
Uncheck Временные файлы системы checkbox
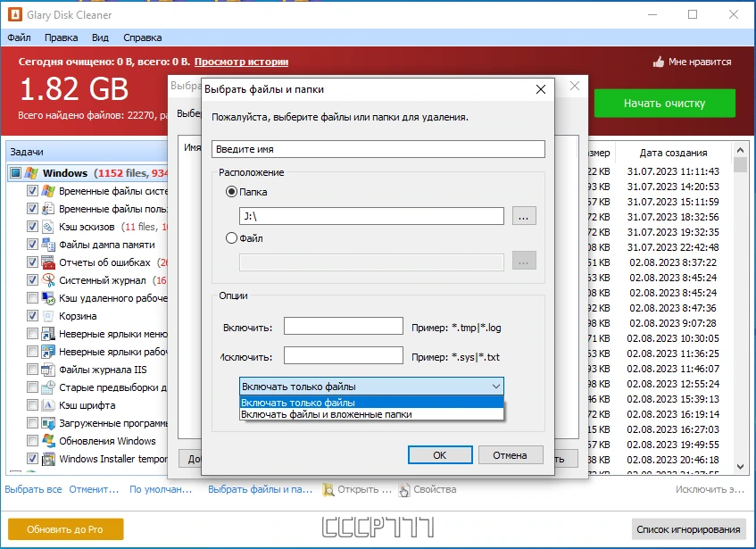click(x=32, y=191)
